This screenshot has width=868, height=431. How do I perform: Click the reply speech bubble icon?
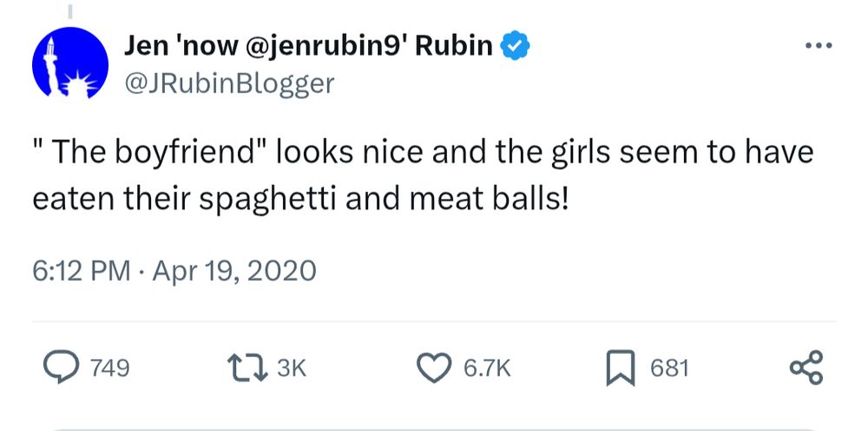pos(62,368)
